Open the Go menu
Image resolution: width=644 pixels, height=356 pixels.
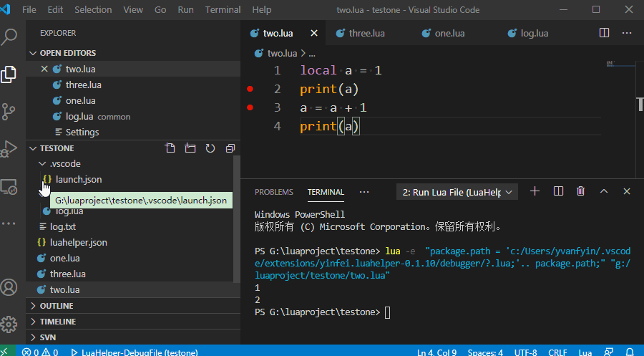pyautogui.click(x=160, y=9)
